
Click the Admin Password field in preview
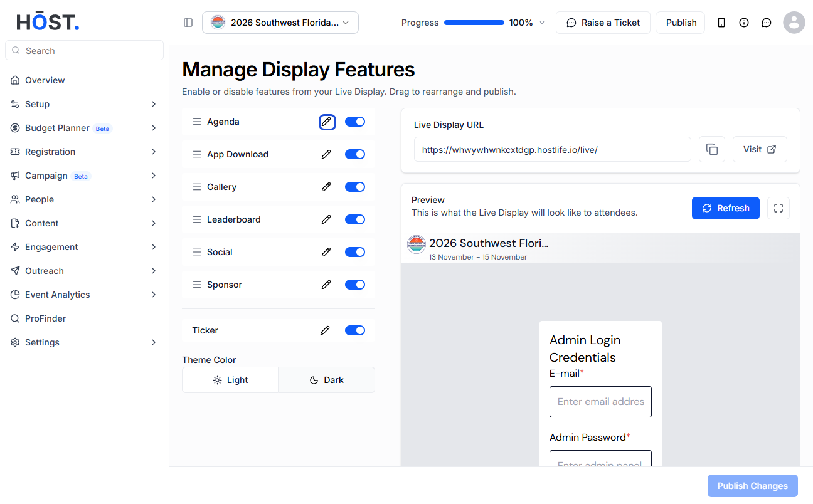[x=600, y=459]
